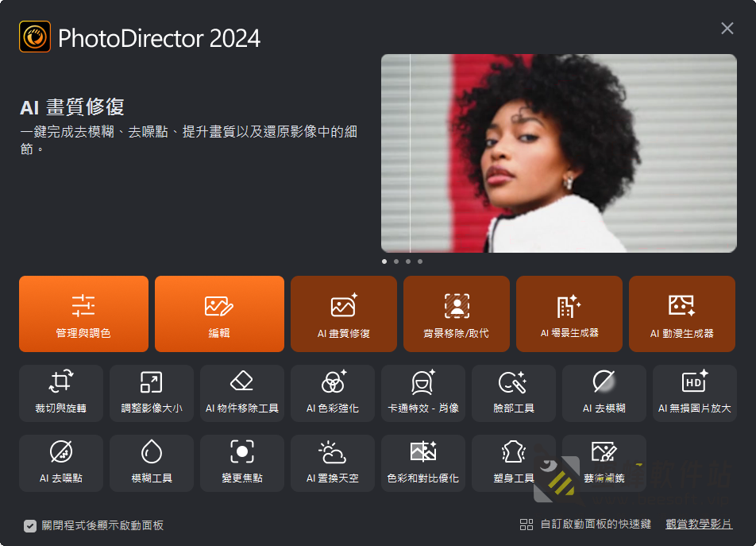This screenshot has height=546, width=756.
Task: Select 變更焦點 tool
Action: [242, 463]
